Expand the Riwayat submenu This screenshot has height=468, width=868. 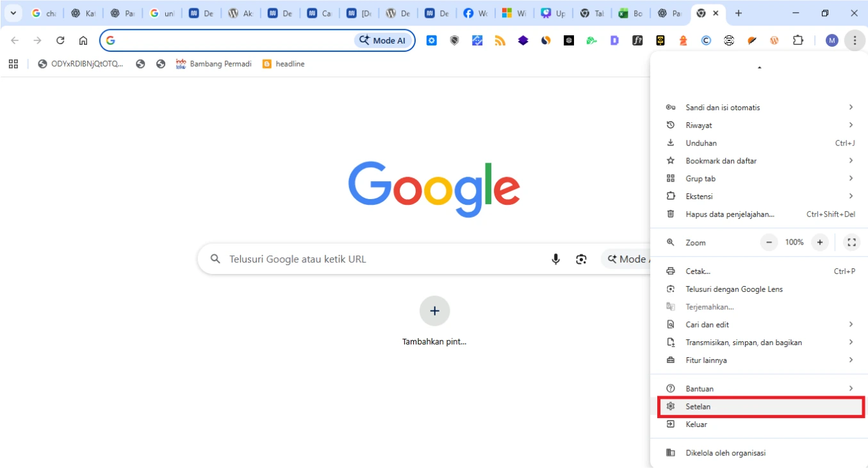point(759,125)
